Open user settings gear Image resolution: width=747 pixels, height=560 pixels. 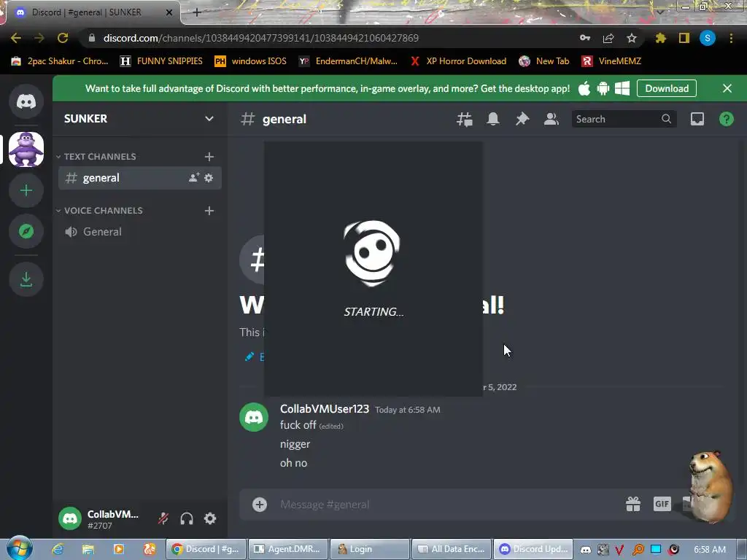[210, 518]
